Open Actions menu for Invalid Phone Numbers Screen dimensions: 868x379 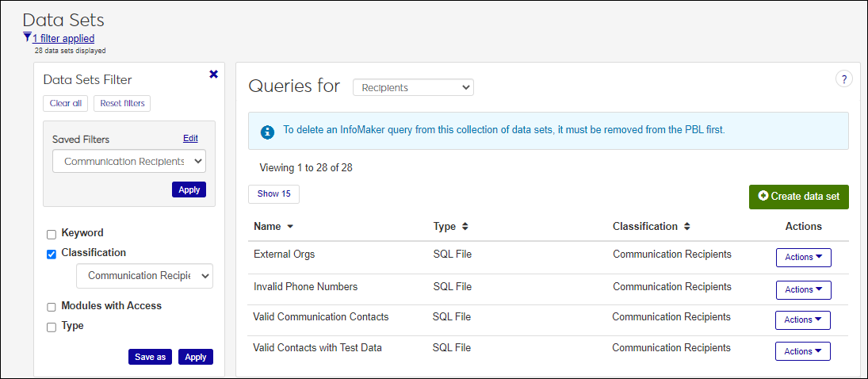tap(803, 290)
